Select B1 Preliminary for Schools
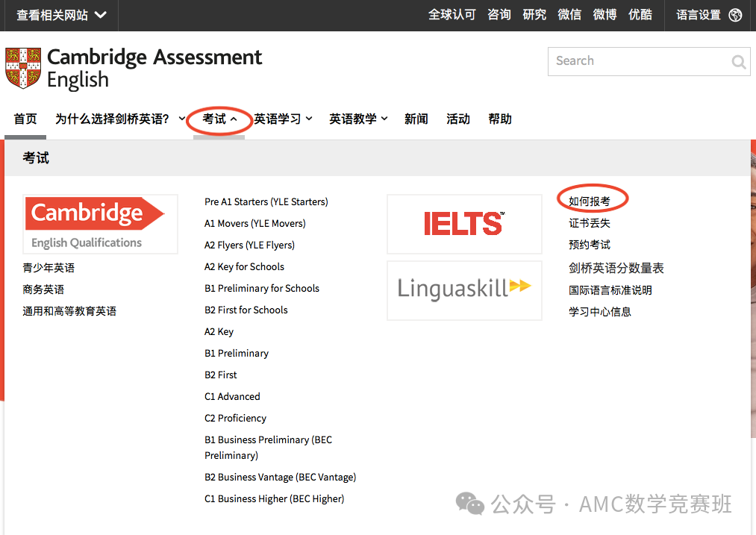Screen dimensions: 756x535 click(262, 288)
